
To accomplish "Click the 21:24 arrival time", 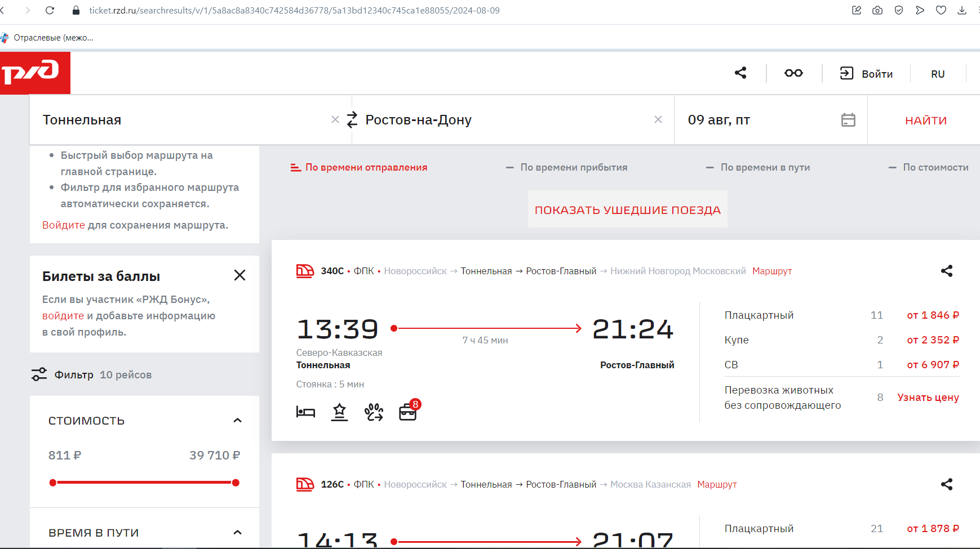I will point(633,329).
